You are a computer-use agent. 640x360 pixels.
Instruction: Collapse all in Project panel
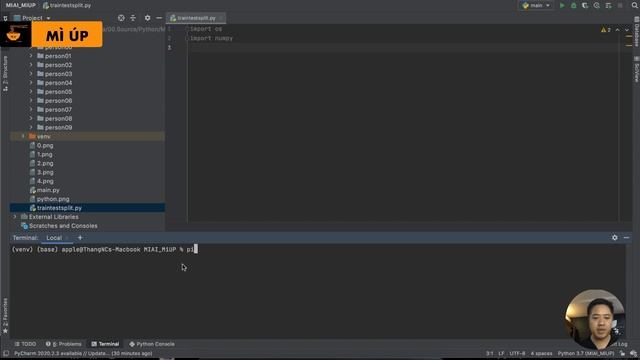pos(133,18)
